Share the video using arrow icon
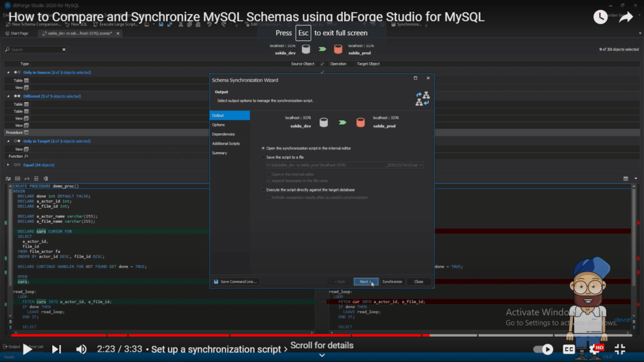Screen dimensions: 644x362 click(x=626, y=17)
